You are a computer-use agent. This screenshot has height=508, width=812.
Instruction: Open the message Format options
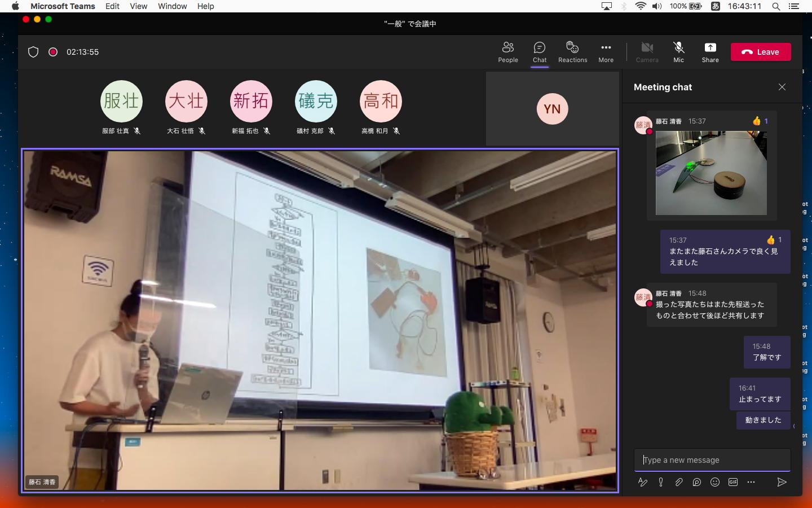[x=643, y=482]
